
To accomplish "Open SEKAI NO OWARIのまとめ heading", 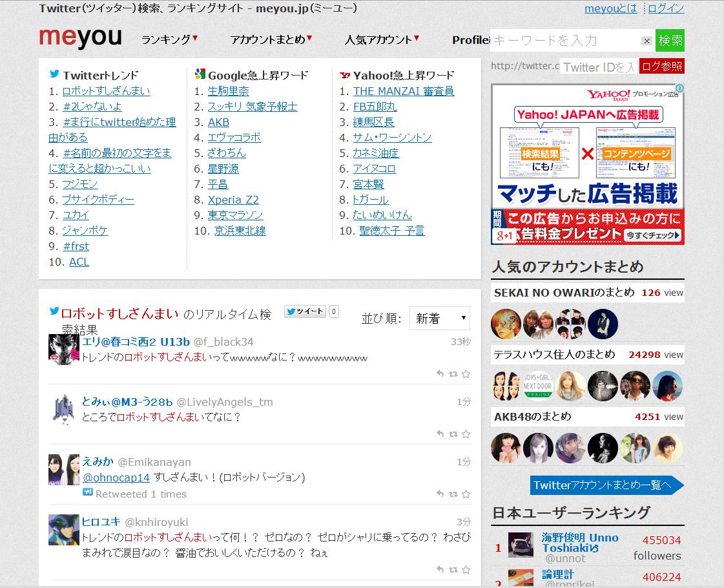I will (x=564, y=292).
